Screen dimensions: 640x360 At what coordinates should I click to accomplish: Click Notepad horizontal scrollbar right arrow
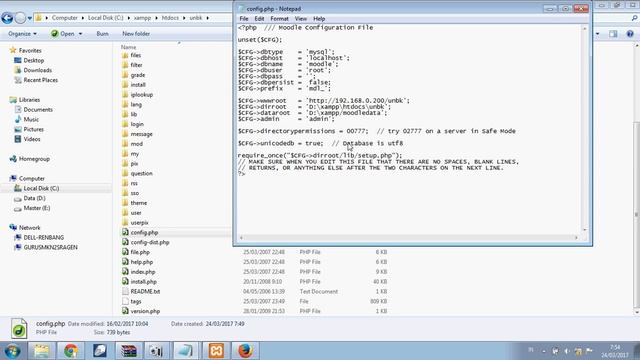point(576,238)
